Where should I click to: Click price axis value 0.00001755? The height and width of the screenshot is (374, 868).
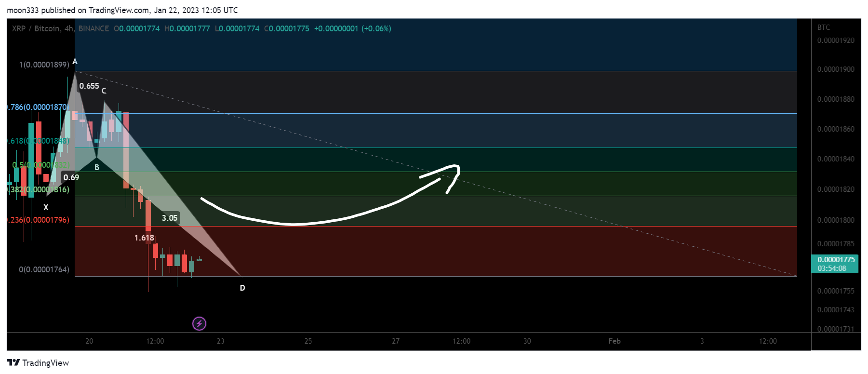836,291
